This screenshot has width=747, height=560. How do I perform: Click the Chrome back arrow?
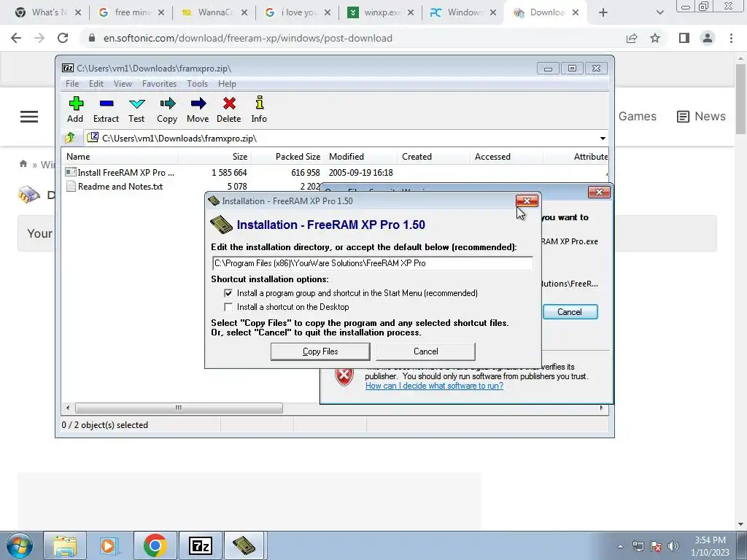point(16,38)
